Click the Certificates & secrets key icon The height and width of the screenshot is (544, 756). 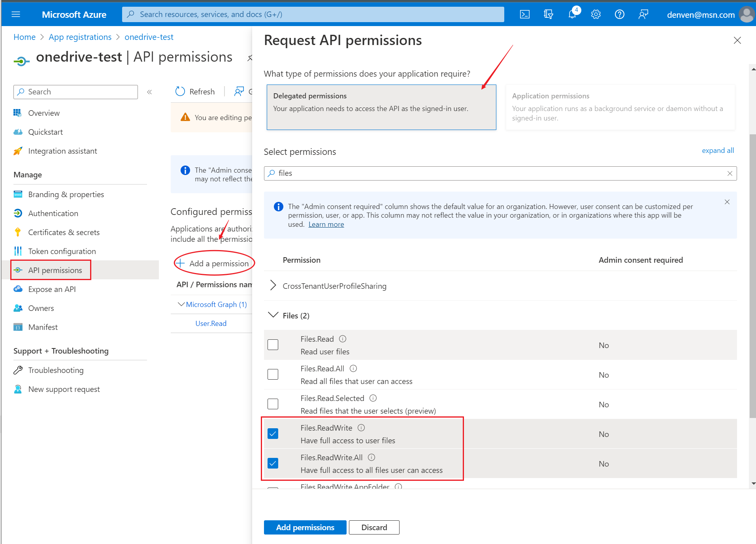click(17, 232)
